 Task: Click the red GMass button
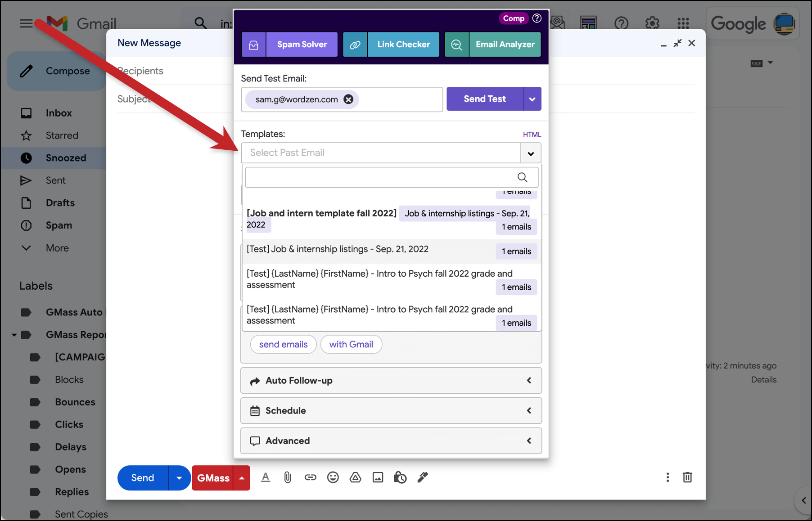tap(213, 478)
